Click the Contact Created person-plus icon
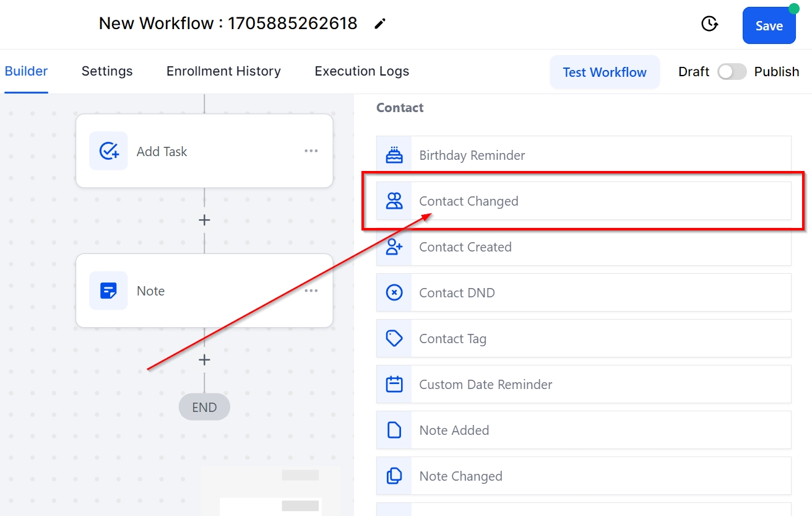The width and height of the screenshot is (812, 516). point(394,247)
